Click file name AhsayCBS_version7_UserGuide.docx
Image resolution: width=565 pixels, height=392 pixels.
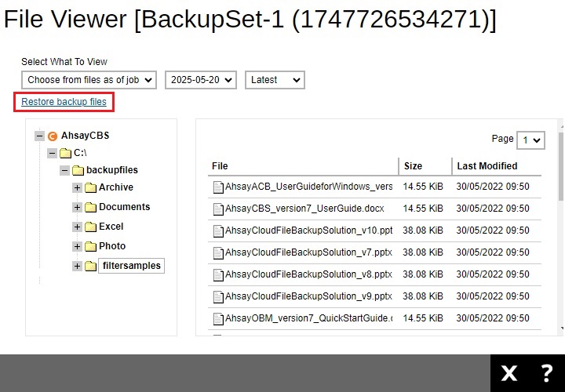pos(304,209)
